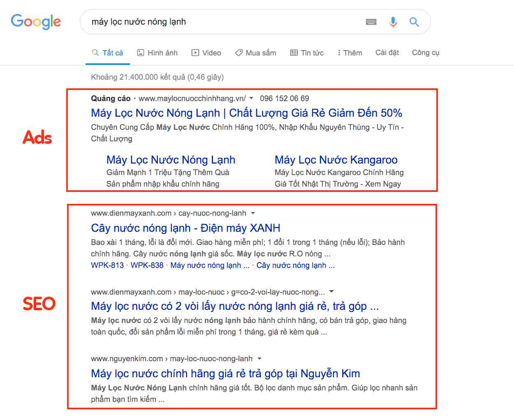Open the Máy Lọc Nước Kangaroo sitelink
Viewport: 514px width, 420px height.
point(336,160)
